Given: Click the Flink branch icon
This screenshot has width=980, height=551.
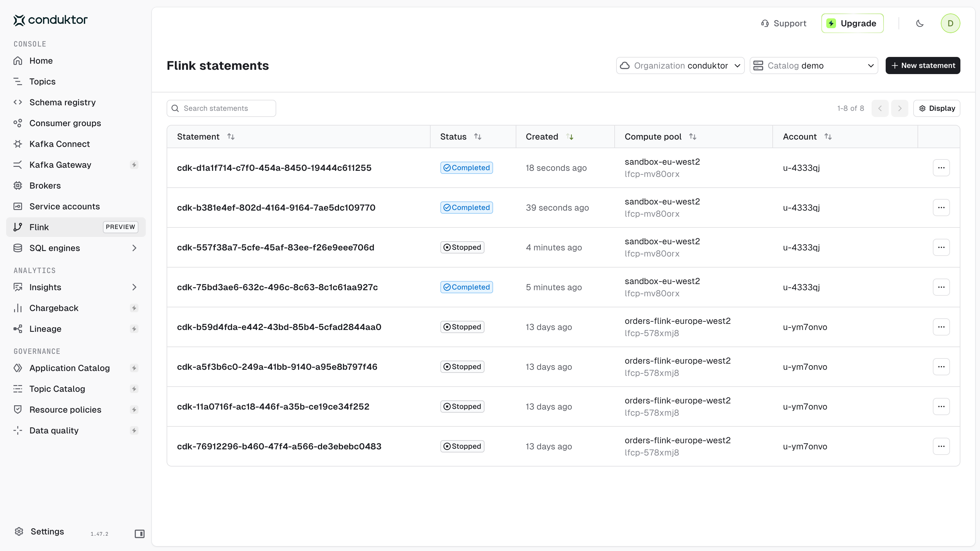Looking at the screenshot, I should [x=17, y=227].
